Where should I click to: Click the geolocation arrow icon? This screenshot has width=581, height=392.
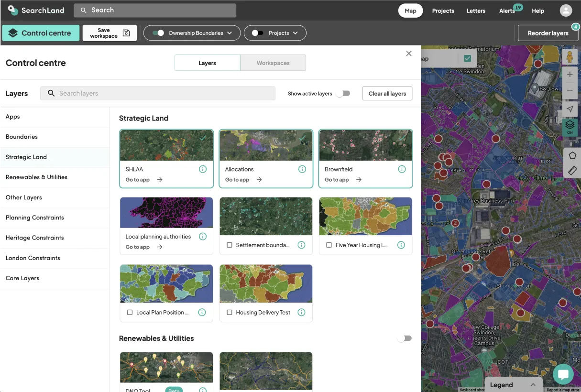tap(570, 109)
